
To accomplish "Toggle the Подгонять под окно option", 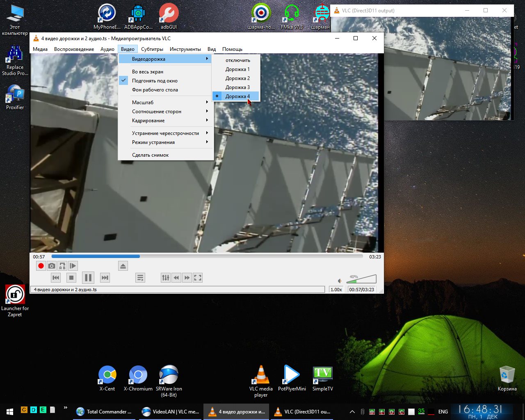I will 155,81.
